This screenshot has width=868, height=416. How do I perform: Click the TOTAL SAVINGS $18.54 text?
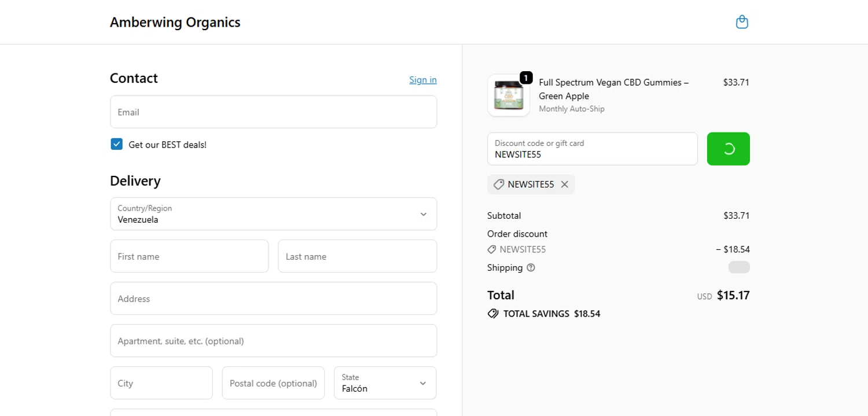551,314
